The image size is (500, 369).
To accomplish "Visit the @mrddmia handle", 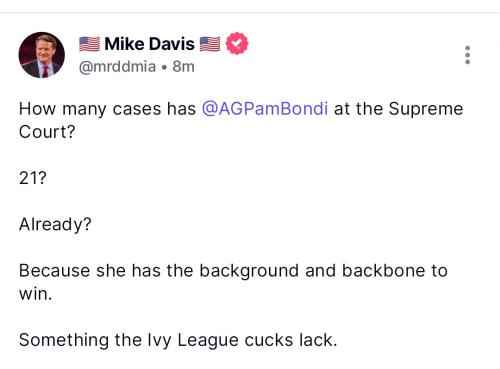I will tap(117, 67).
